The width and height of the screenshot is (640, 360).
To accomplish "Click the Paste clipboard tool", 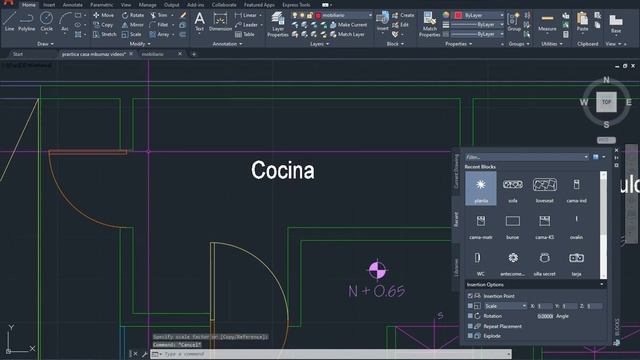I will pyautogui.click(x=582, y=21).
